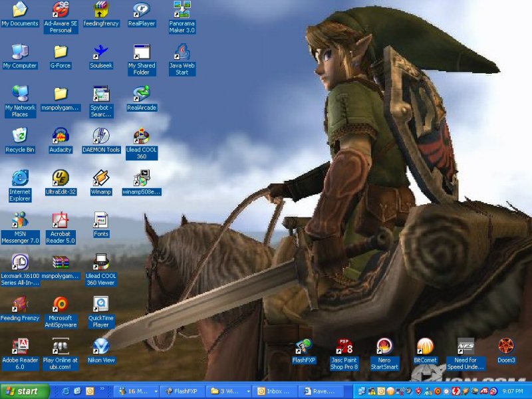The height and width of the screenshot is (399, 532).
Task: Switch to the Inbox taskbar window
Action: pos(275,391)
